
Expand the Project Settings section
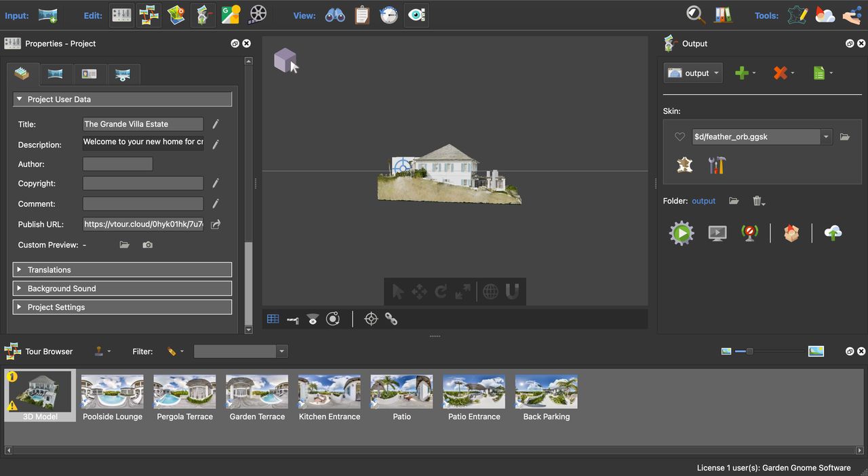pyautogui.click(x=122, y=307)
